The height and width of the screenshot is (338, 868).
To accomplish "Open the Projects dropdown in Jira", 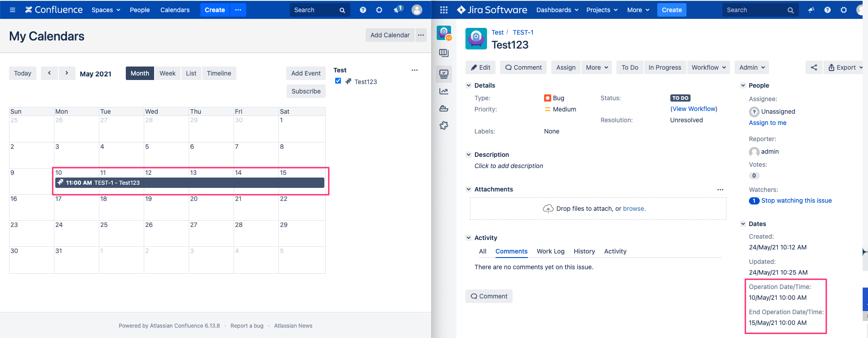I will [602, 10].
